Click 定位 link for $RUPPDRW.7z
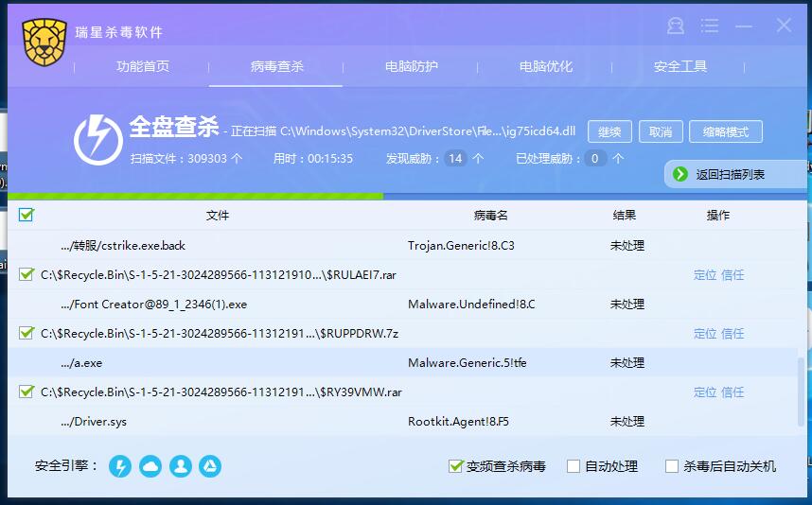The height and width of the screenshot is (505, 812). 705,334
